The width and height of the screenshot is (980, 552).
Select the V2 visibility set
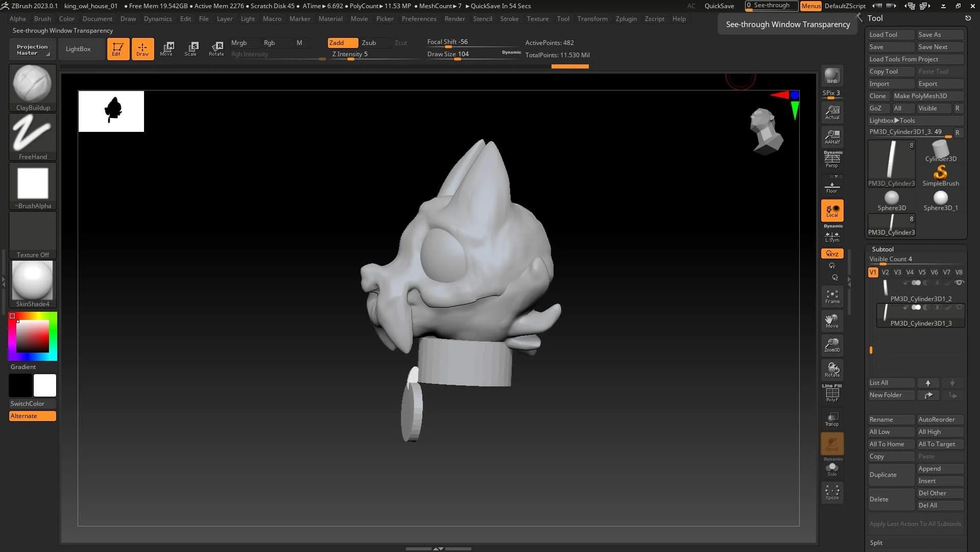tap(885, 272)
